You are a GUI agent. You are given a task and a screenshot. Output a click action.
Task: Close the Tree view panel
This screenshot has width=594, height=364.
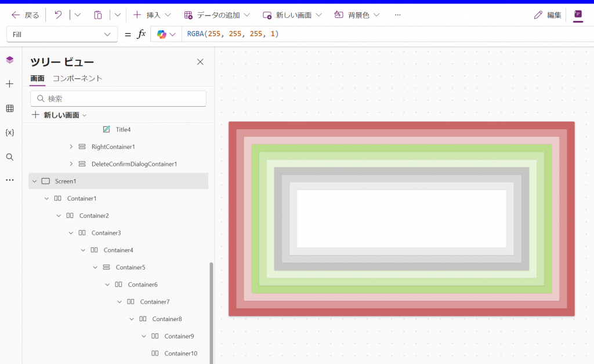[x=200, y=62]
